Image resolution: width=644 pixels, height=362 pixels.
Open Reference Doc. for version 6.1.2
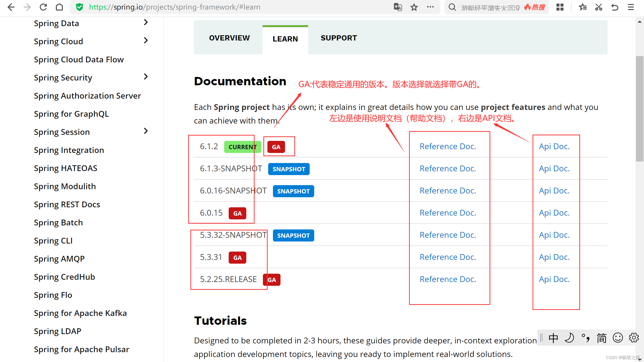[448, 146]
